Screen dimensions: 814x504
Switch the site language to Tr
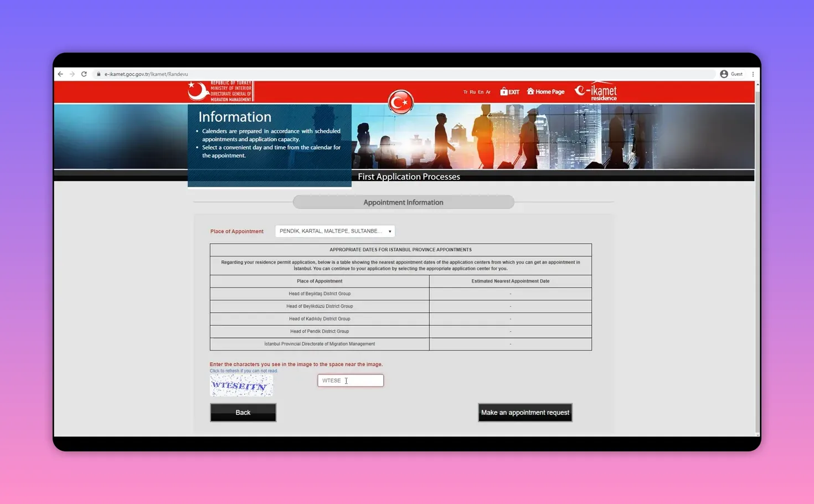[465, 92]
